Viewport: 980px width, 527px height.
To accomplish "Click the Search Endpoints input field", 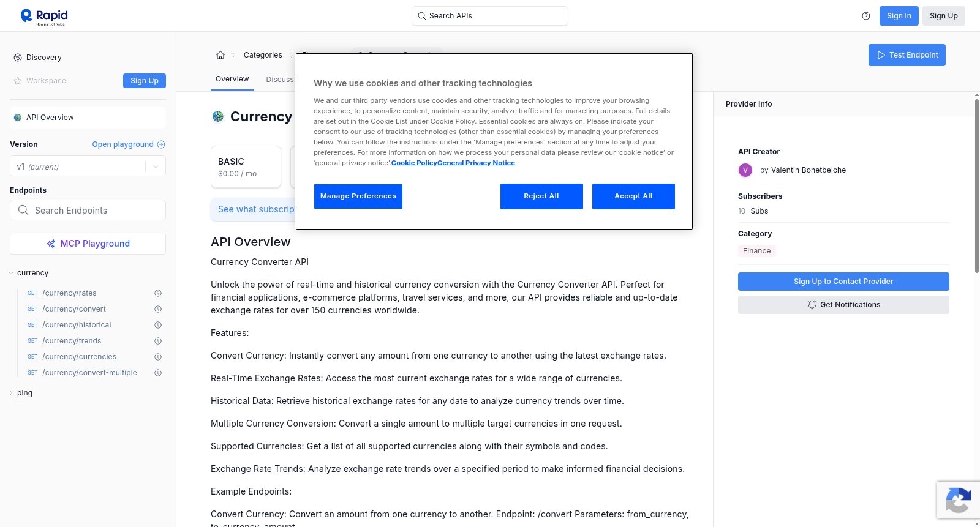I will pyautogui.click(x=88, y=210).
